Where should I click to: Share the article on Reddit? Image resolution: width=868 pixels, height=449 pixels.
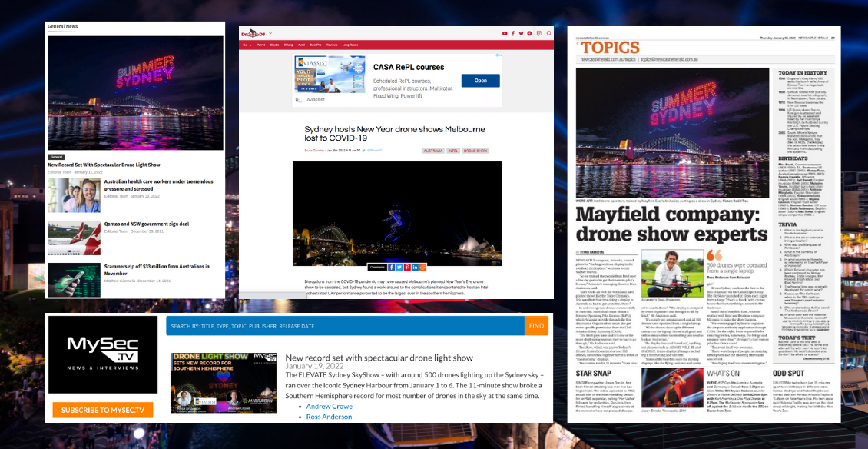tap(423, 268)
